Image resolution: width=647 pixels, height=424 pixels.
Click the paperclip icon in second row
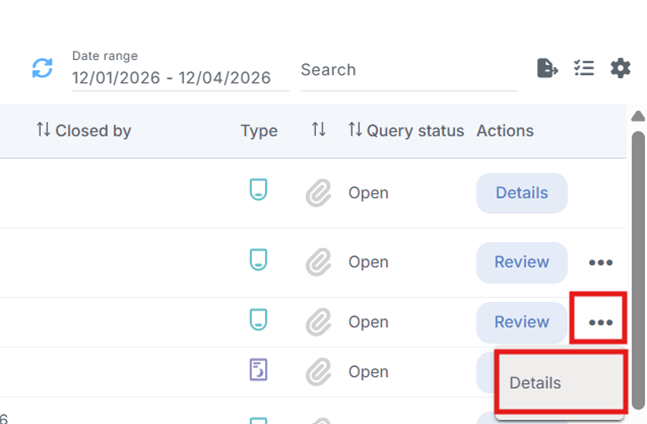click(318, 262)
